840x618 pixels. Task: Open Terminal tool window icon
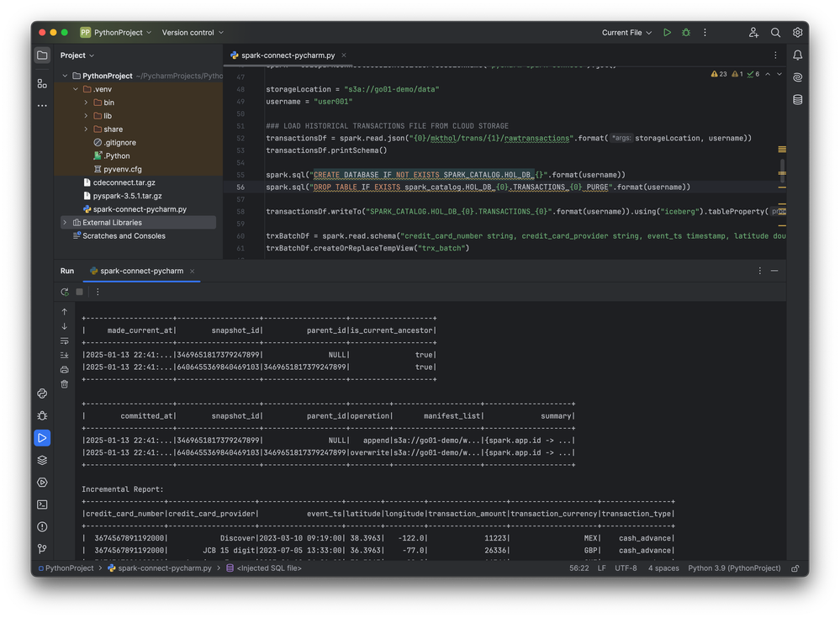coord(42,504)
